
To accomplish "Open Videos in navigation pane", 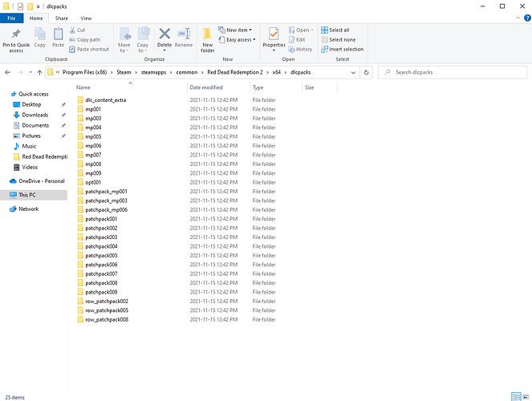I will coord(30,168).
